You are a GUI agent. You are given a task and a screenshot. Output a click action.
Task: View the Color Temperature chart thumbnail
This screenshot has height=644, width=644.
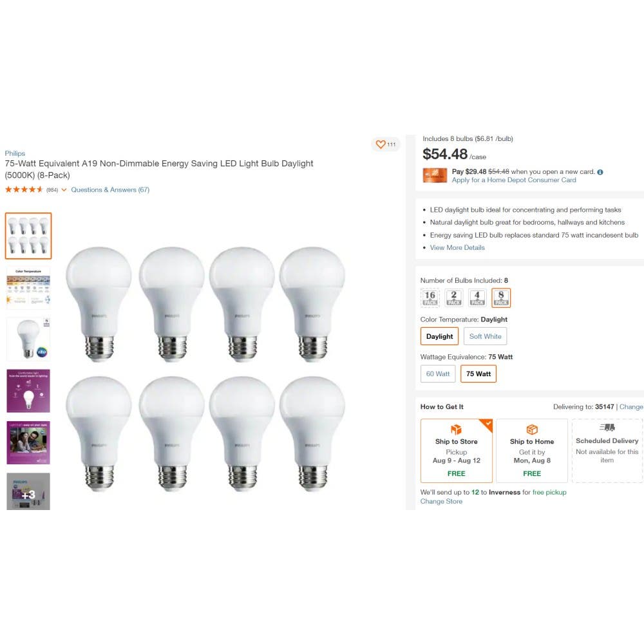(28, 287)
